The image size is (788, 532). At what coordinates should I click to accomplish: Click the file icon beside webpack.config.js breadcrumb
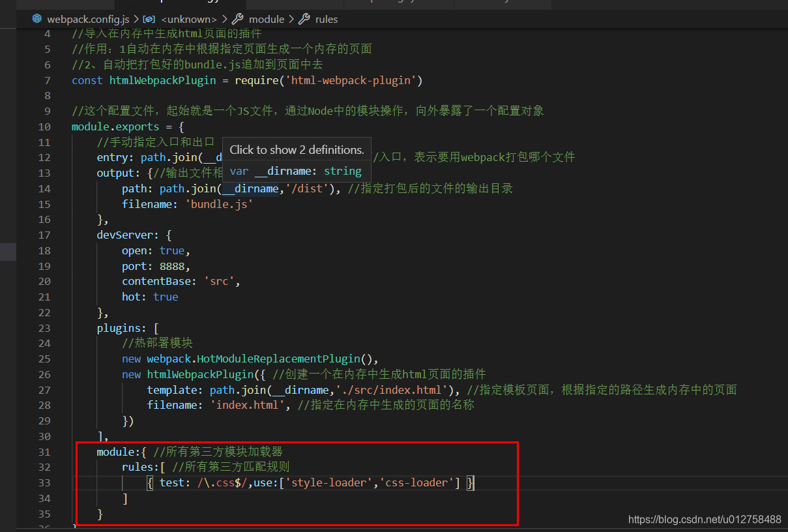pyautogui.click(x=37, y=19)
